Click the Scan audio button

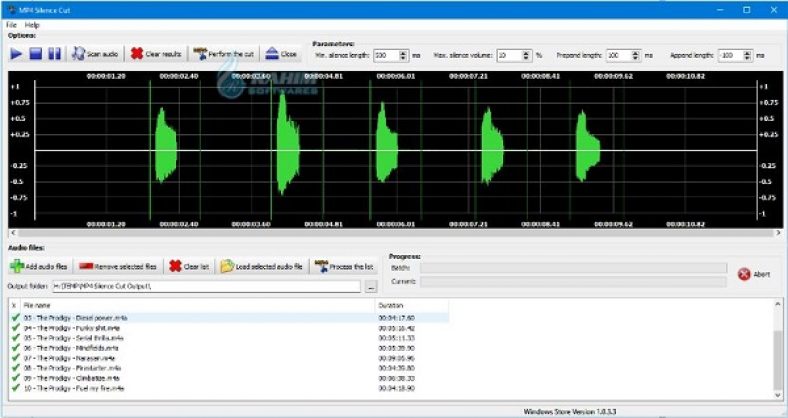[x=94, y=54]
